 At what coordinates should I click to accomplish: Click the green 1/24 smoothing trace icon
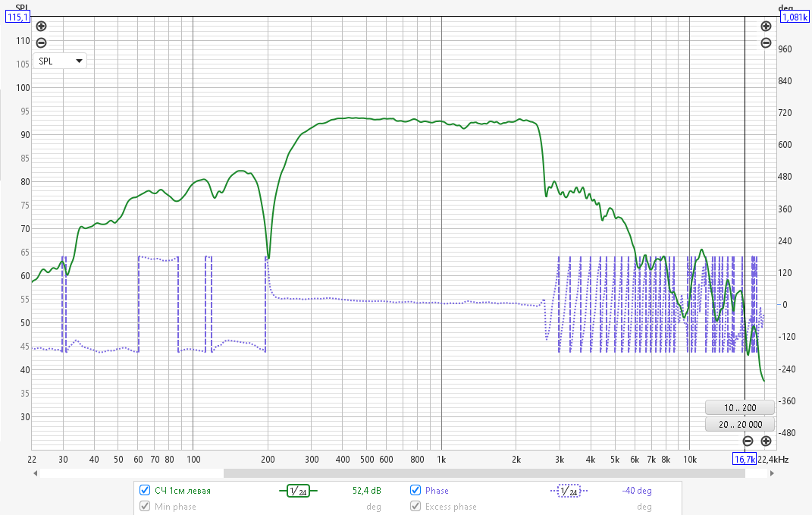pos(298,491)
